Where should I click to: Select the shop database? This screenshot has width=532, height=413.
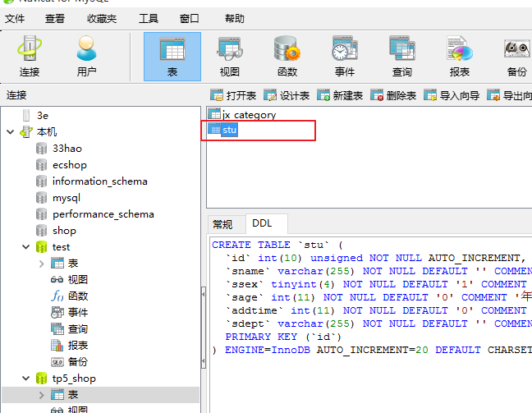(64, 231)
